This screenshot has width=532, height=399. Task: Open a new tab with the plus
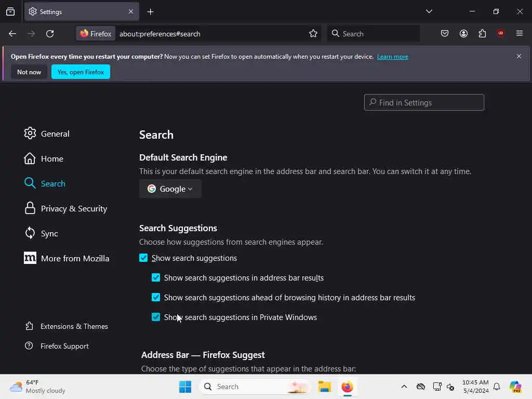pyautogui.click(x=150, y=12)
